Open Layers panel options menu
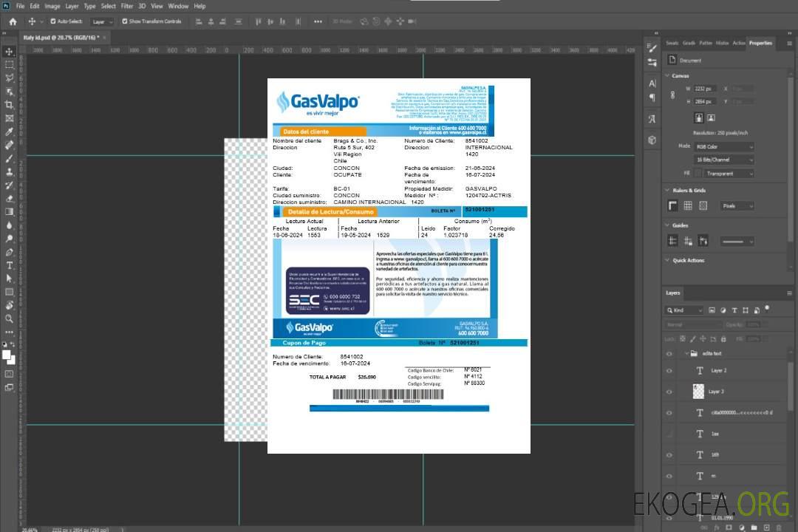The image size is (798, 532). tap(789, 293)
